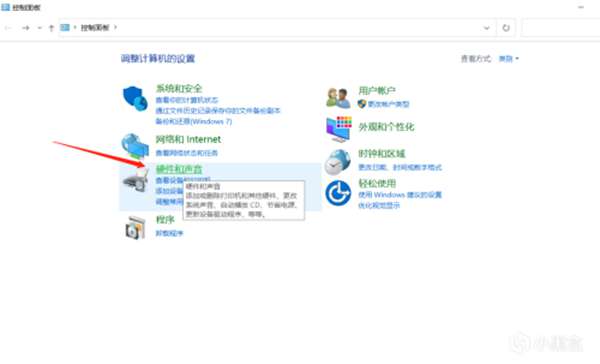Open the System and Security shield icon

coord(135,98)
